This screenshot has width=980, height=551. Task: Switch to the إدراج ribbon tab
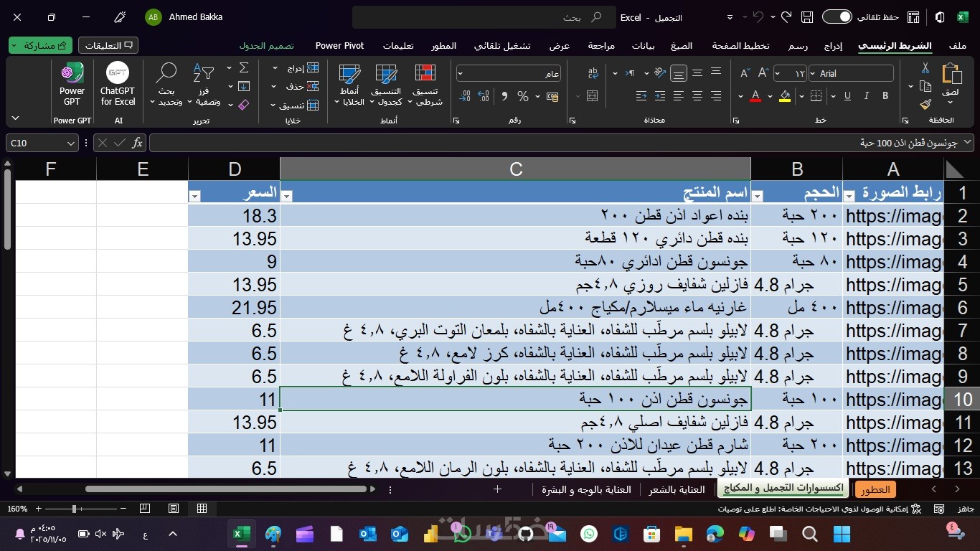pyautogui.click(x=833, y=46)
